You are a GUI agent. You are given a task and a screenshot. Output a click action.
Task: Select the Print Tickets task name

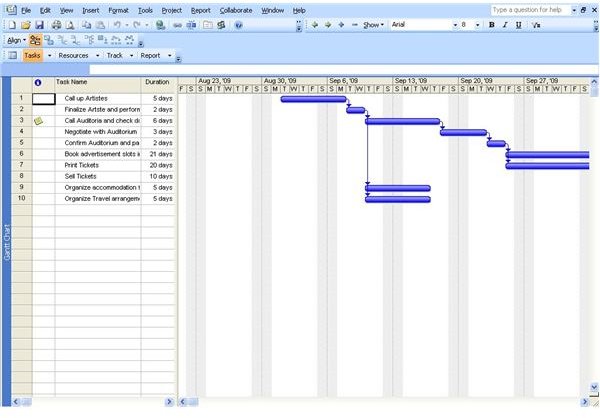point(82,165)
